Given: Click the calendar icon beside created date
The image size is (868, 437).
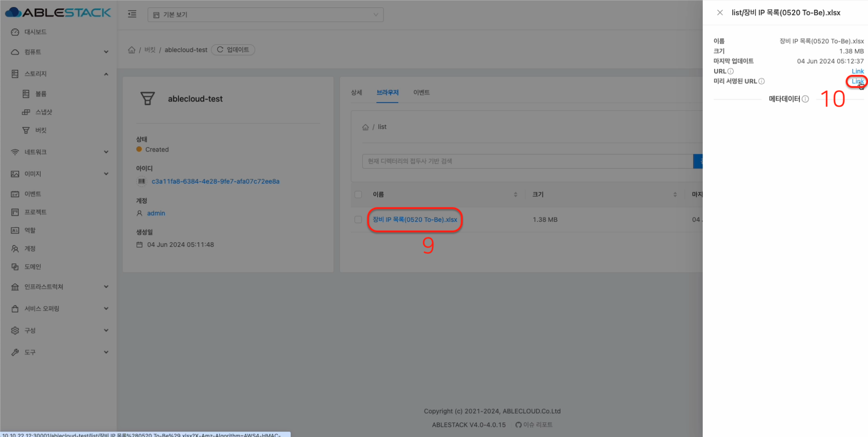Looking at the screenshot, I should [139, 245].
